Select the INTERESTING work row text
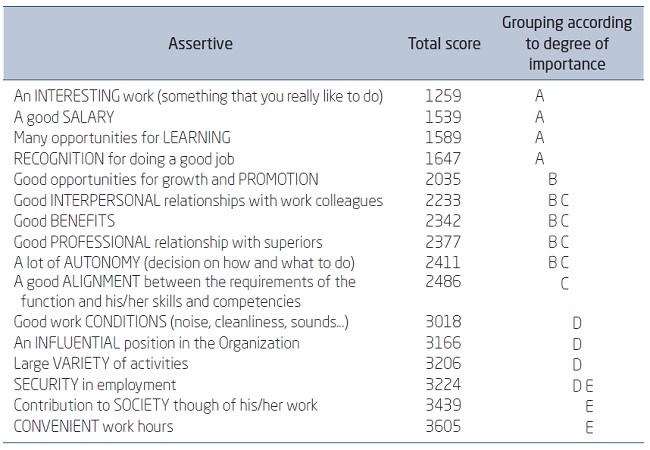 pyautogui.click(x=199, y=97)
